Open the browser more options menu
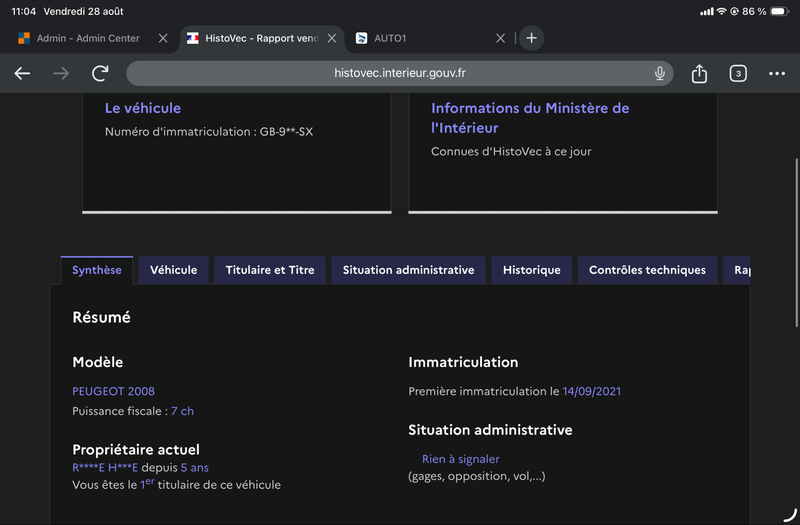 (x=777, y=73)
